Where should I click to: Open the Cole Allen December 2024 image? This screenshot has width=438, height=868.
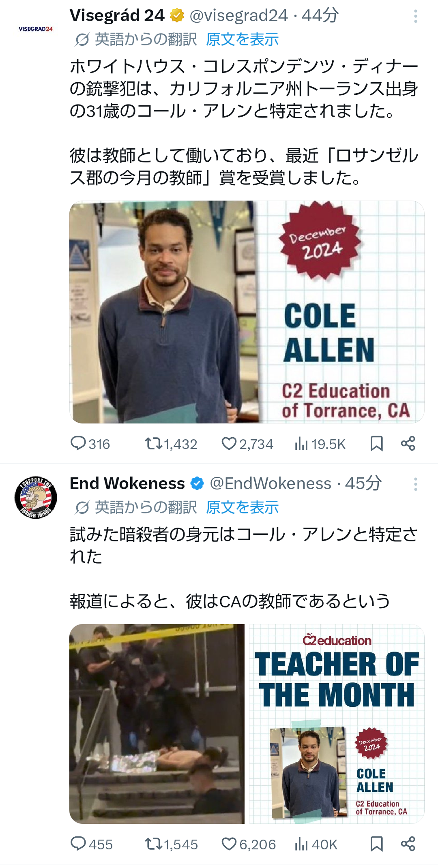point(247,312)
